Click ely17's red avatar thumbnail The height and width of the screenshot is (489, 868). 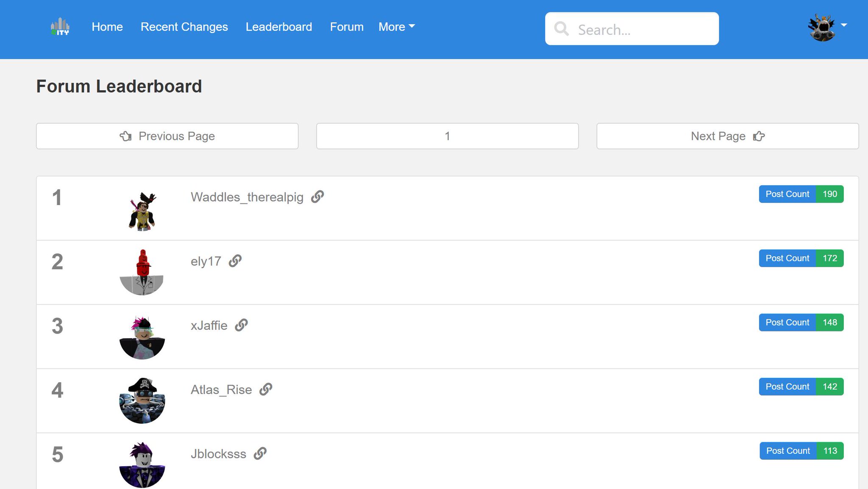pyautogui.click(x=142, y=272)
